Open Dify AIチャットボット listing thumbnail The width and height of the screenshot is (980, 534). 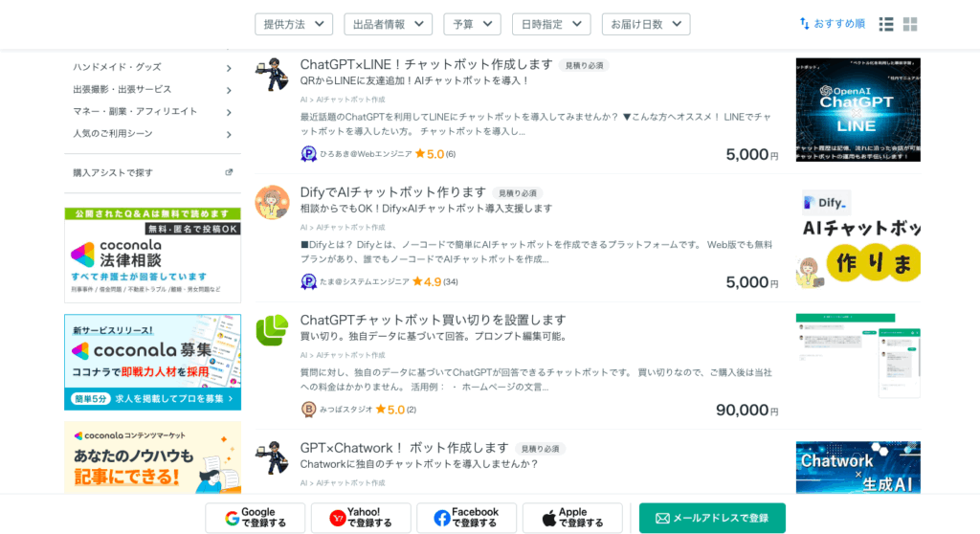pyautogui.click(x=857, y=238)
